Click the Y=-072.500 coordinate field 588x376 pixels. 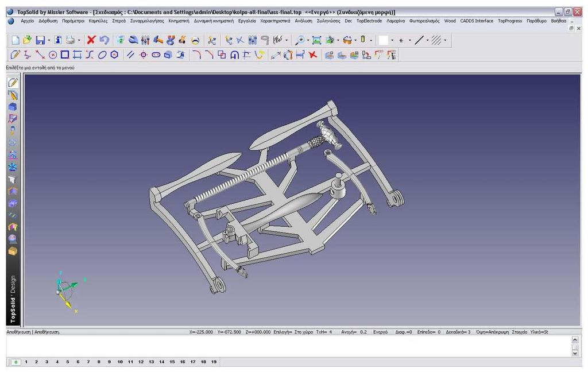tap(229, 332)
